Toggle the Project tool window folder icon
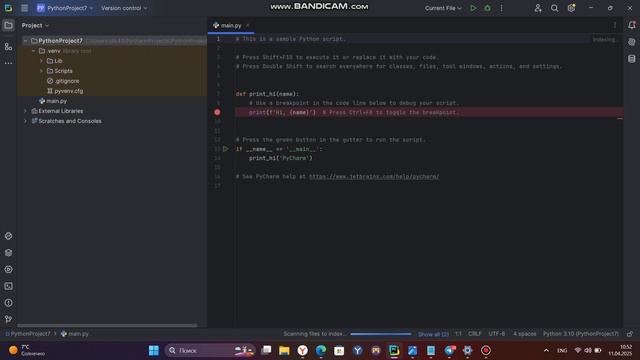640x360 pixels. (x=8, y=25)
